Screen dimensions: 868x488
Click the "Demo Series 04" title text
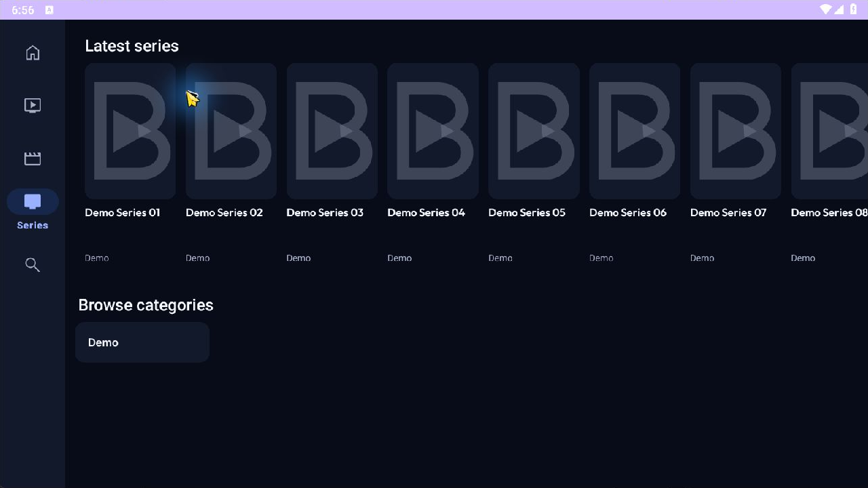tap(427, 213)
